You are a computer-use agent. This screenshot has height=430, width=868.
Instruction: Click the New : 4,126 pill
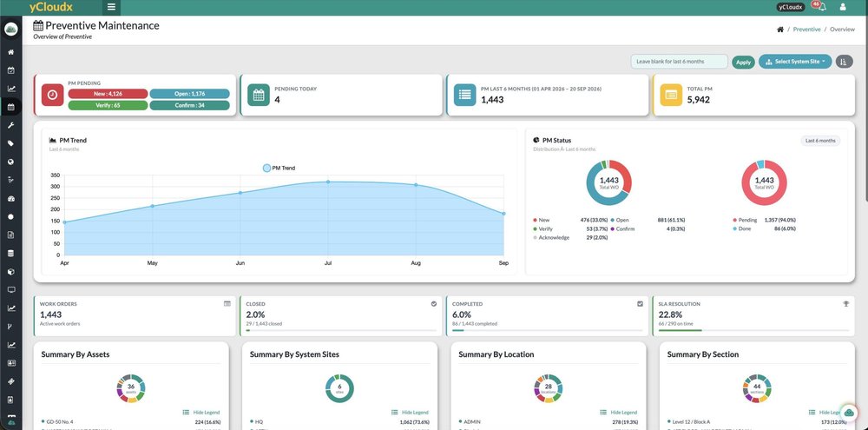coord(108,94)
